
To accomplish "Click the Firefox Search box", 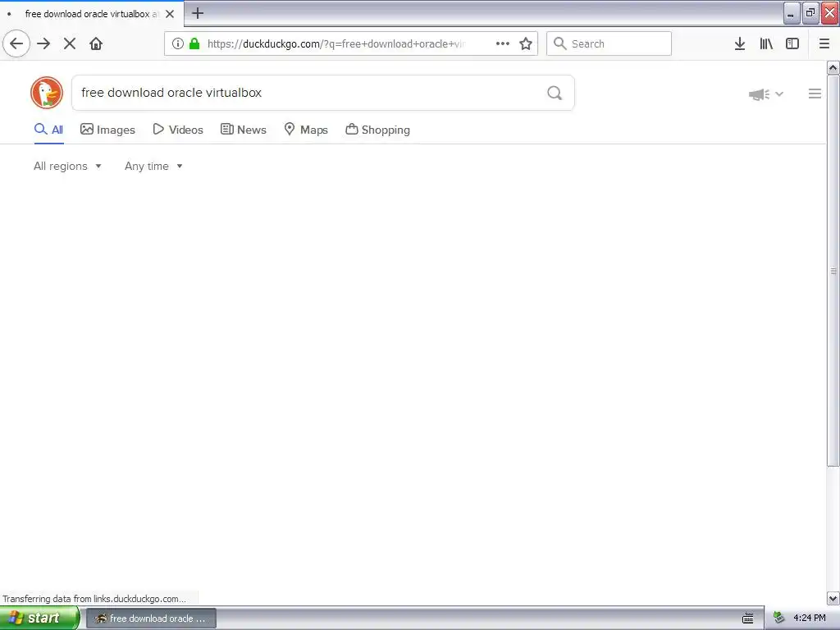I will coord(609,43).
